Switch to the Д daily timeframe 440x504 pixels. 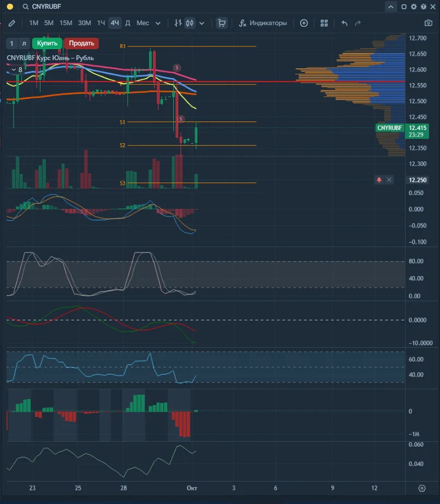pos(127,23)
